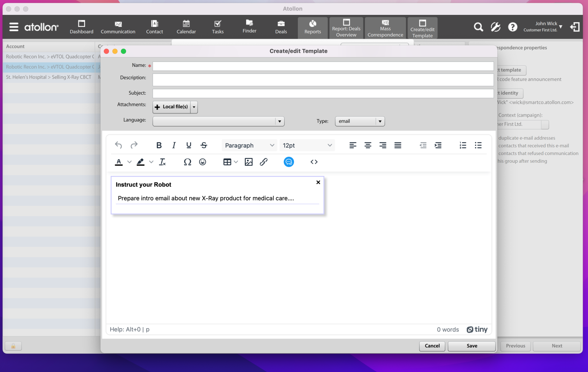The image size is (588, 372).
Task: Expand the Local file(s) attachment arrow
Action: [194, 107]
